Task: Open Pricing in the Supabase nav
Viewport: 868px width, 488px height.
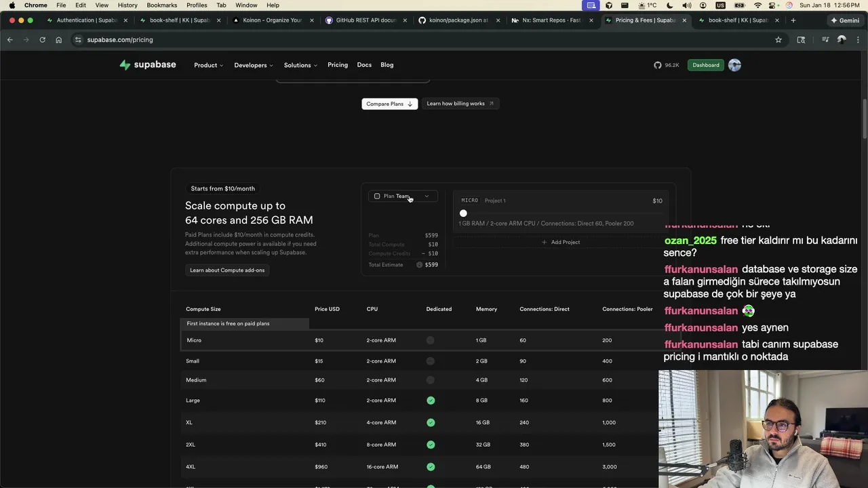Action: [338, 65]
